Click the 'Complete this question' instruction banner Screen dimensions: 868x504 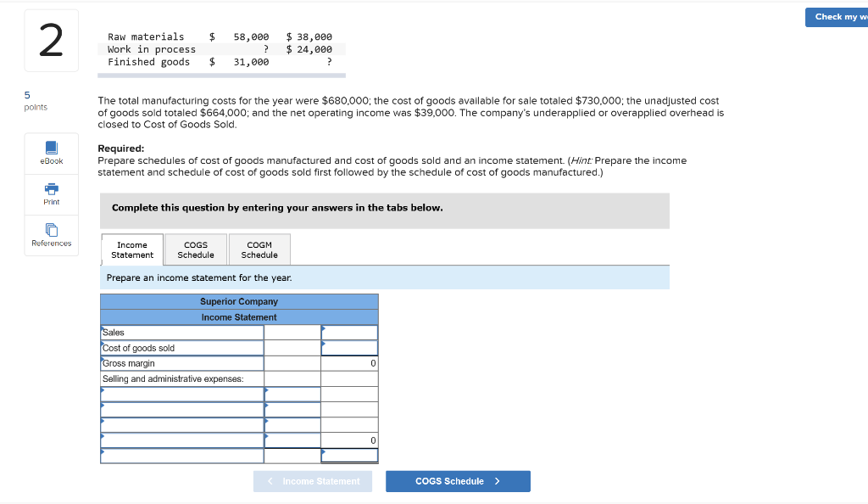385,210
